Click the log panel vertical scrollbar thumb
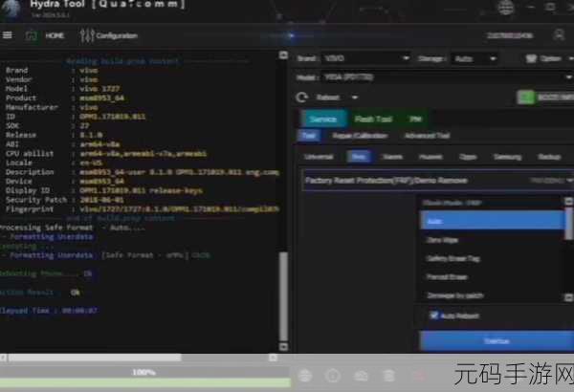574x392 pixels. point(283,296)
